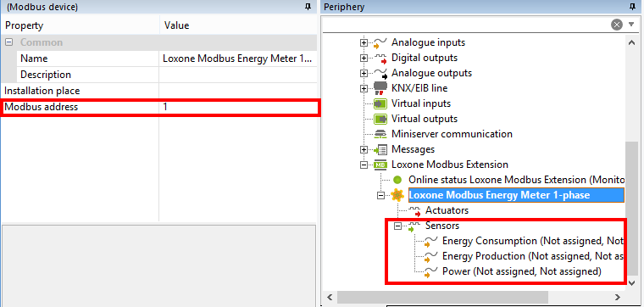Click the green online status dot
Image resolution: width=644 pixels, height=307 pixels.
pos(397,180)
